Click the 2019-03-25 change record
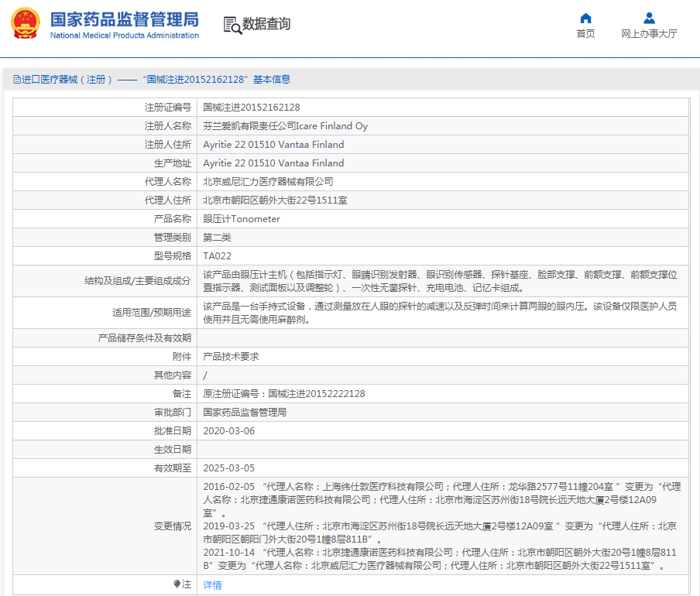 tap(440, 533)
